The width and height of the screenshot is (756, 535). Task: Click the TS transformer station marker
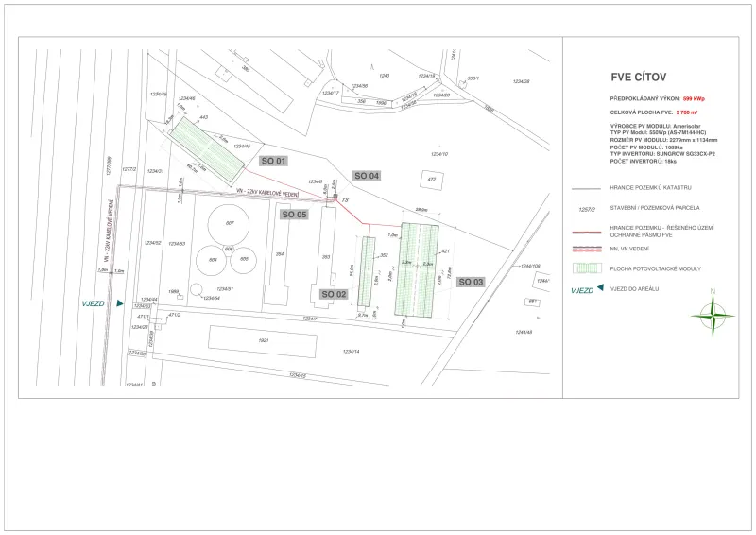[x=336, y=197]
